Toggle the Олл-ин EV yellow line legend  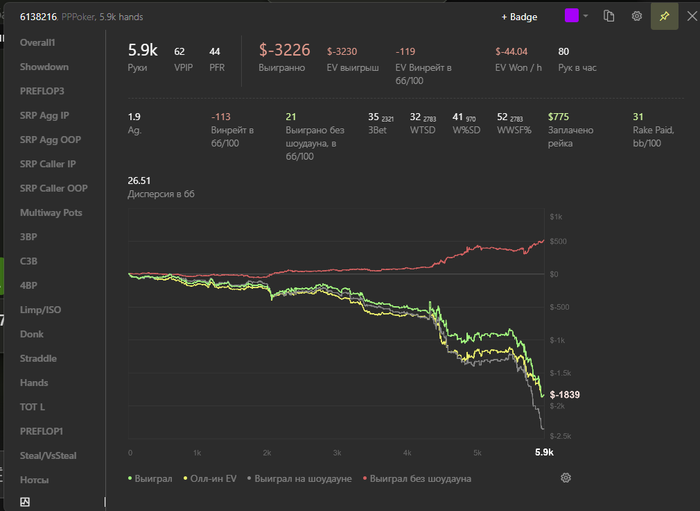tap(210, 478)
